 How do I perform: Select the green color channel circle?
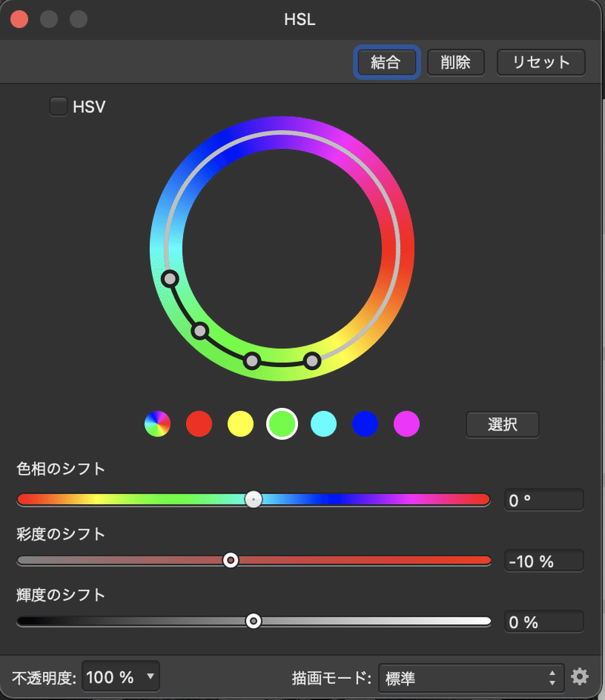tap(281, 425)
